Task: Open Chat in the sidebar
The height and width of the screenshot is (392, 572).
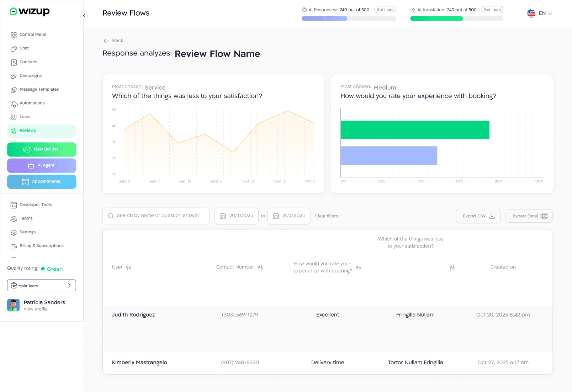Action: point(24,48)
